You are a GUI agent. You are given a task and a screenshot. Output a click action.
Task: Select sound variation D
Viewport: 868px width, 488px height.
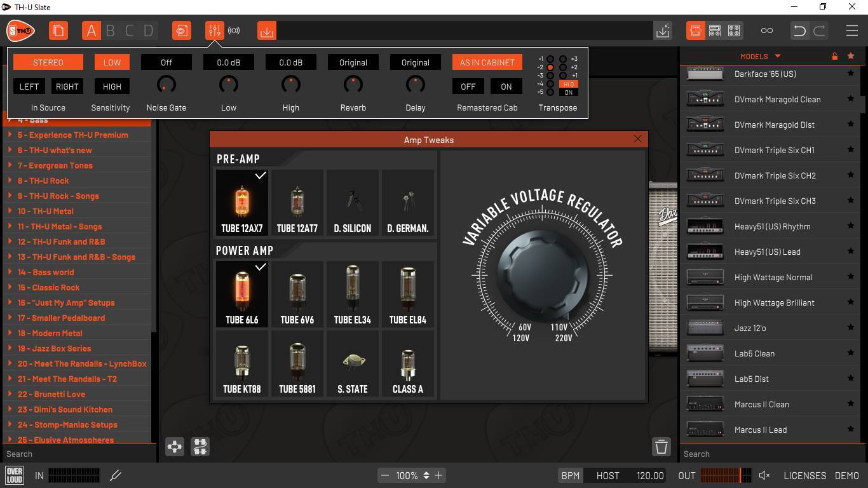click(x=148, y=30)
